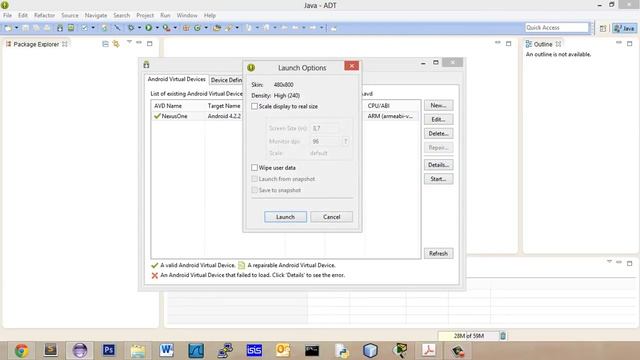This screenshot has height=360, width=640.
Task: Click the heap status 28M of 59M
Action: pos(469,336)
